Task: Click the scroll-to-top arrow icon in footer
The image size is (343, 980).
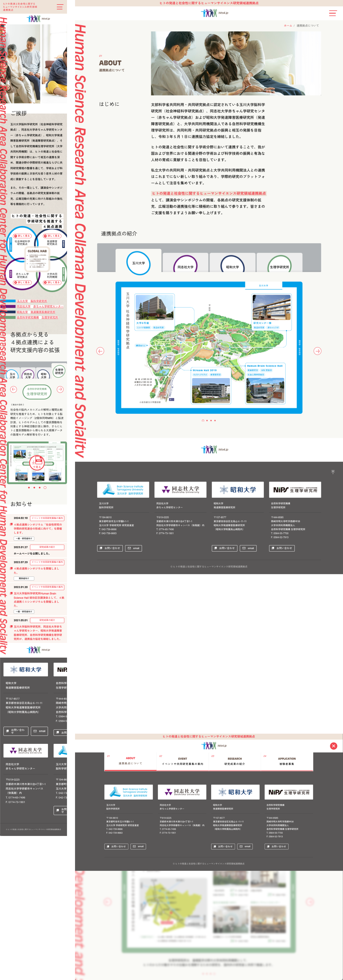Action: [333, 472]
